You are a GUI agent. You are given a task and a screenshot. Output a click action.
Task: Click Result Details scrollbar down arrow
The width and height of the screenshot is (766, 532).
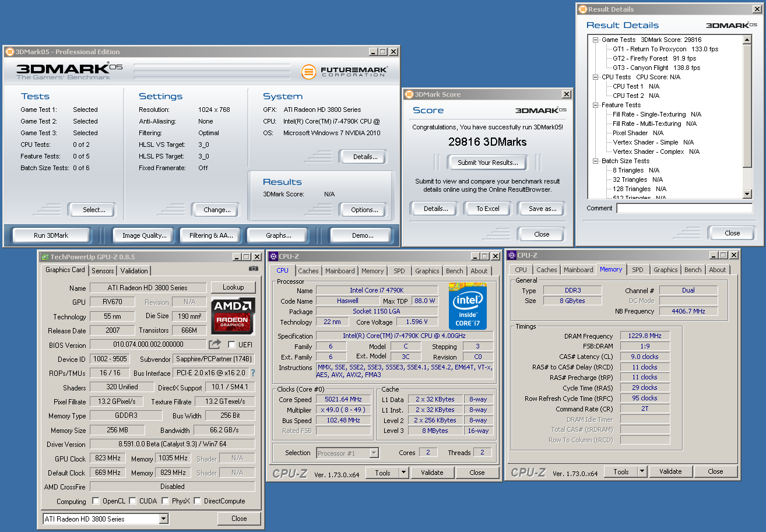coord(747,194)
